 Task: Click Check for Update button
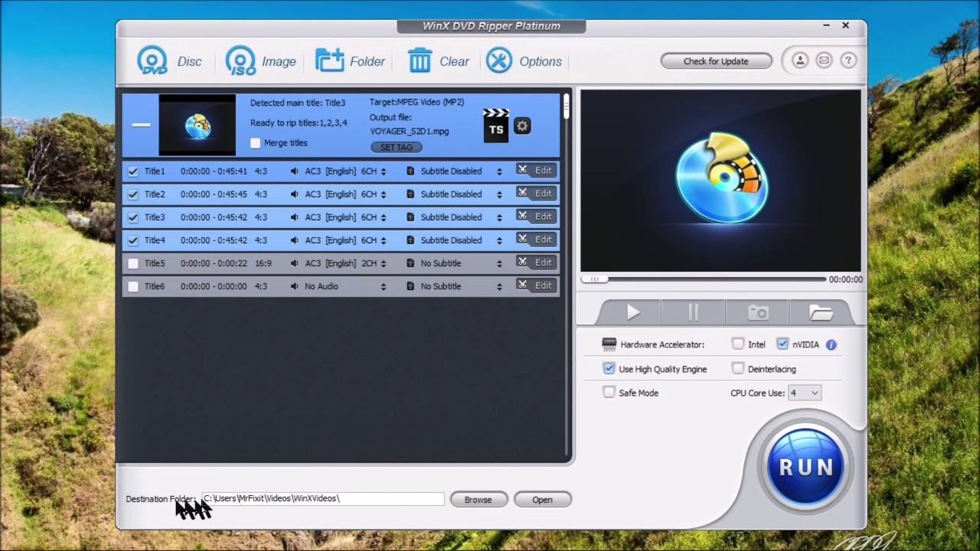click(x=717, y=61)
